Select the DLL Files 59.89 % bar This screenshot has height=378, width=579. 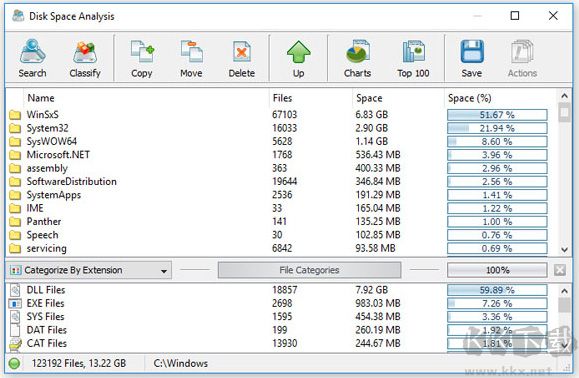497,290
